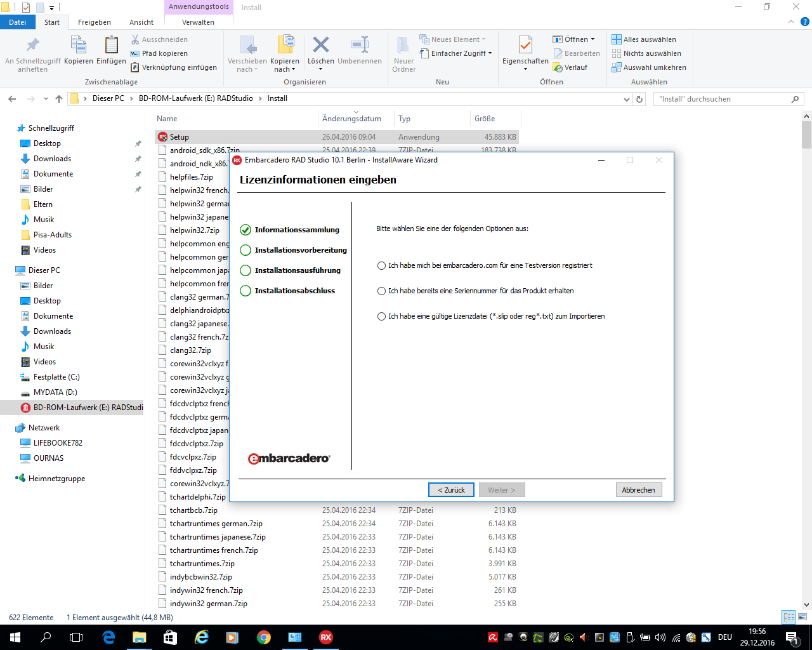812x650 pixels.
Task: Open Downloads under Schnellzugriff
Action: tap(52, 159)
